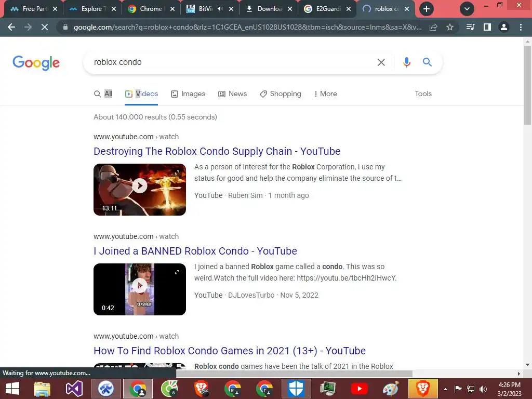Screen dimensions: 532x399
Task: Open the volume control in system tray
Action: point(483,389)
